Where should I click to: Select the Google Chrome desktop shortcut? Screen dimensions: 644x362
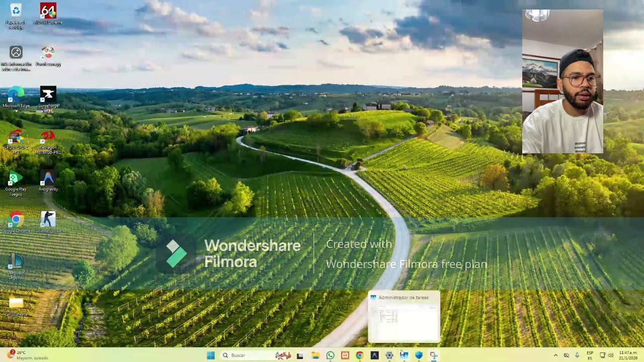pos(16,222)
